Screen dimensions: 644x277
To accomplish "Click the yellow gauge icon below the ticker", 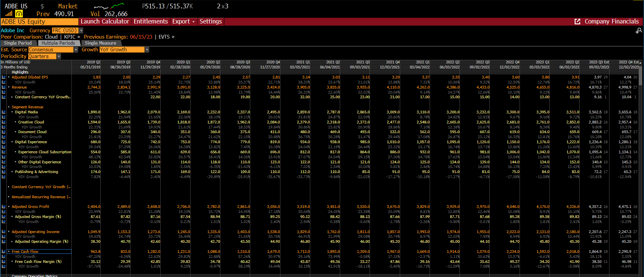I will coord(19,14).
